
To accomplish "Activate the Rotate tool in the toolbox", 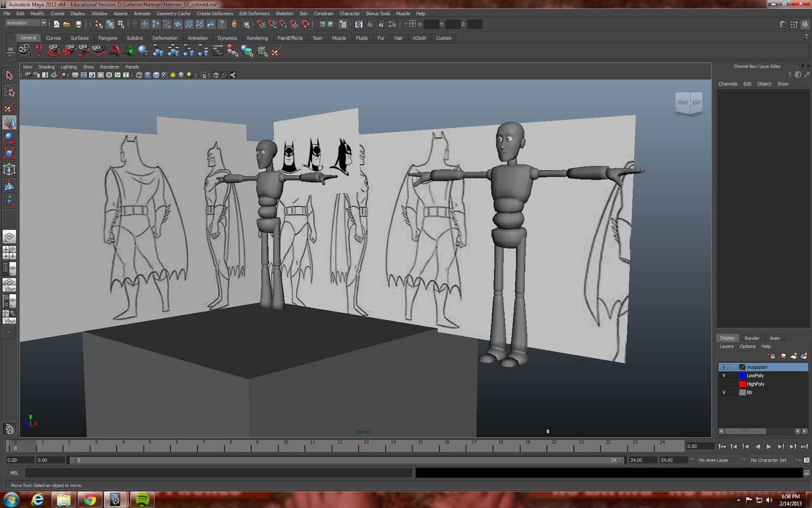I will [9, 138].
